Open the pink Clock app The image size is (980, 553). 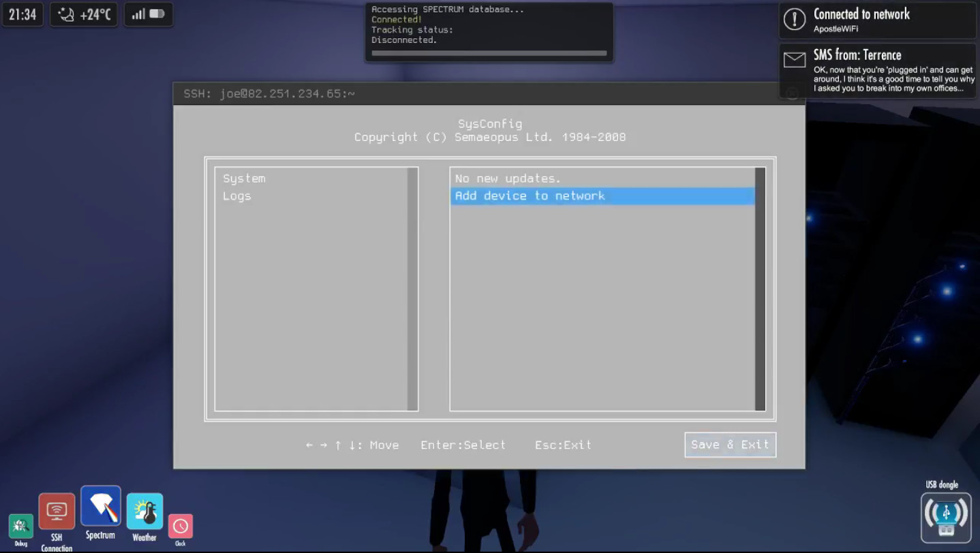(x=181, y=526)
